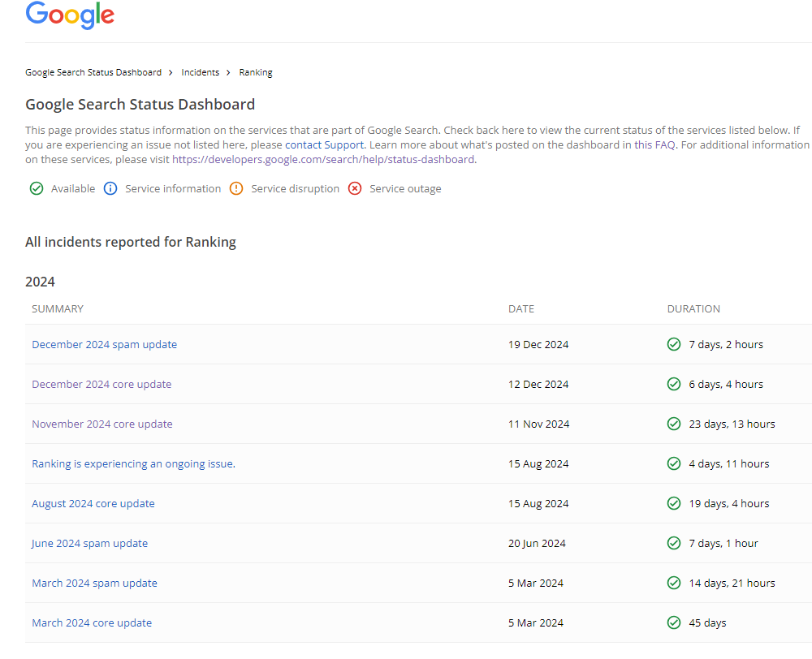
Task: Click the red Service outage legend icon
Action: coord(355,188)
